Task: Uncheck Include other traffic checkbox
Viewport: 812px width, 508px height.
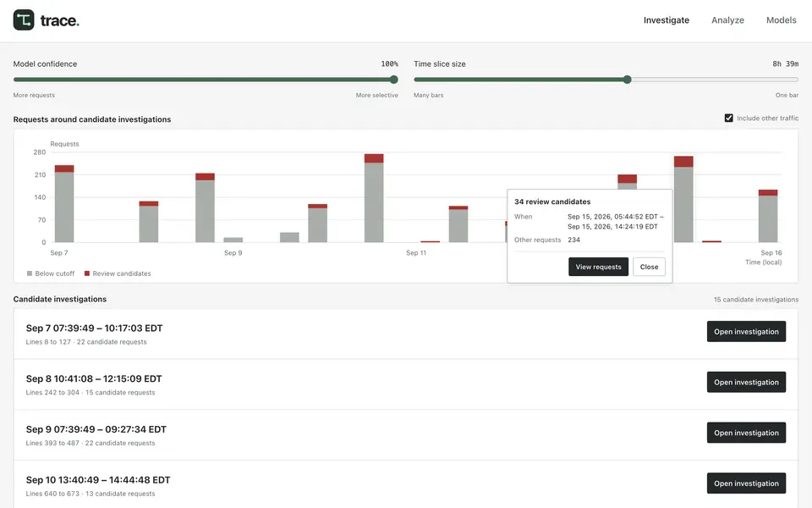Action: (x=728, y=118)
